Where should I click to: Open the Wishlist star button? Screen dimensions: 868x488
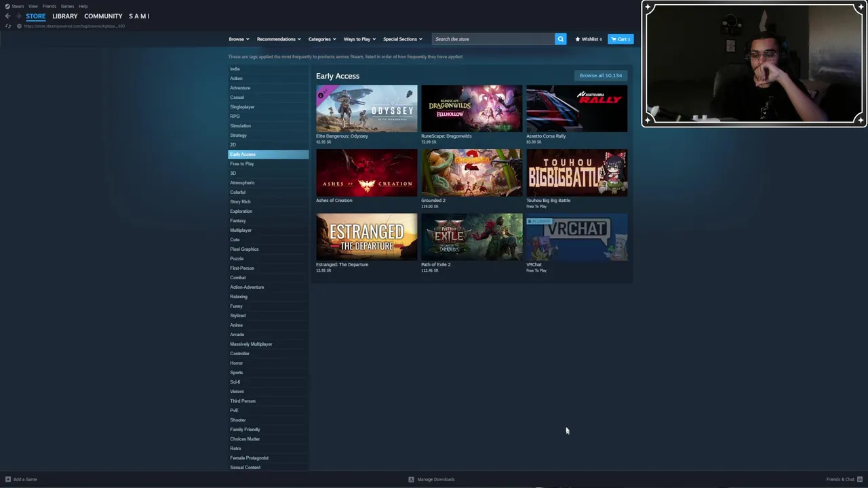click(x=588, y=39)
